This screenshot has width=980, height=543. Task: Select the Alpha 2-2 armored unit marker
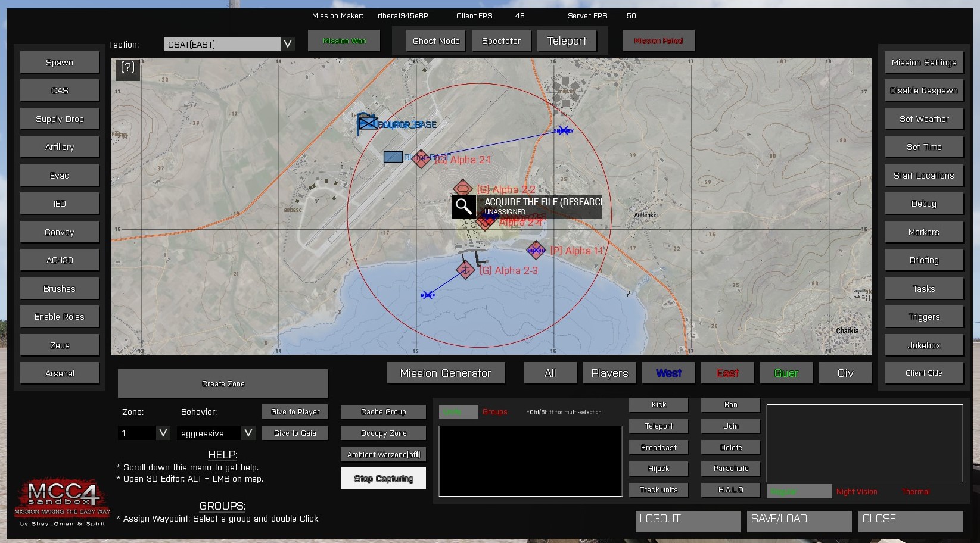(463, 189)
